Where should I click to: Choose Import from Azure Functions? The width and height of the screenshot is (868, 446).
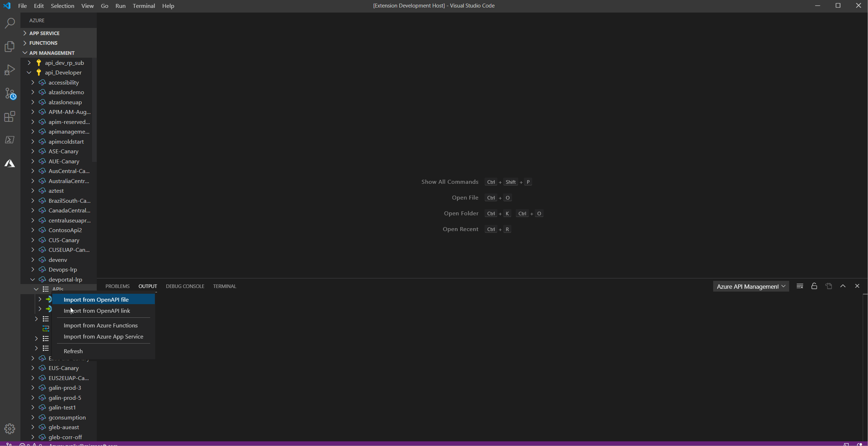[101, 325]
